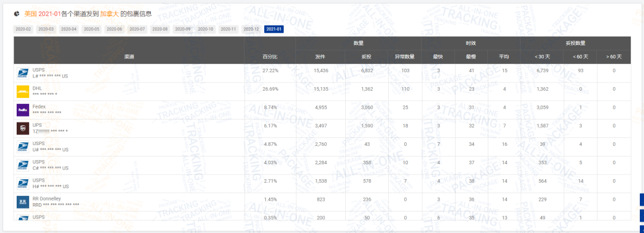The width and height of the screenshot is (644, 233).
Task: Click the 异常数量 column header
Action: click(405, 57)
